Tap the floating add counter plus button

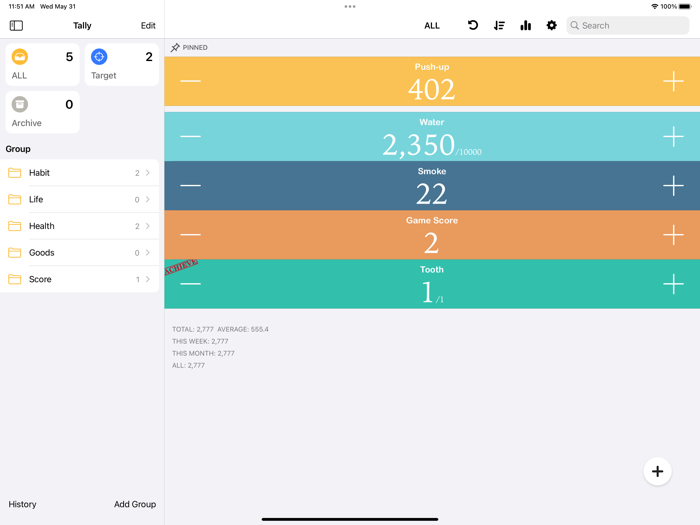(x=657, y=471)
